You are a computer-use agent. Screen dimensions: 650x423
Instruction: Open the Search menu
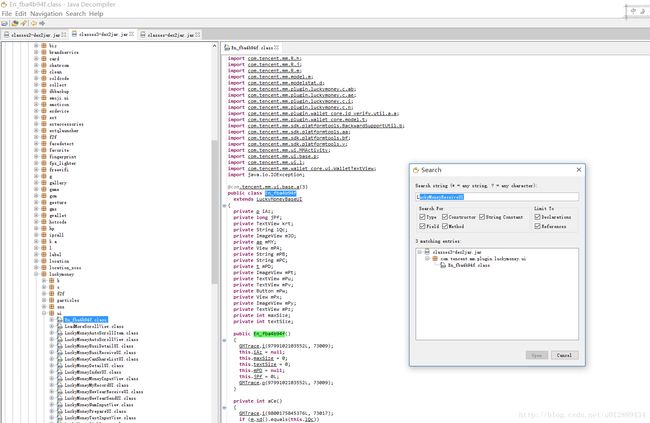click(76, 14)
